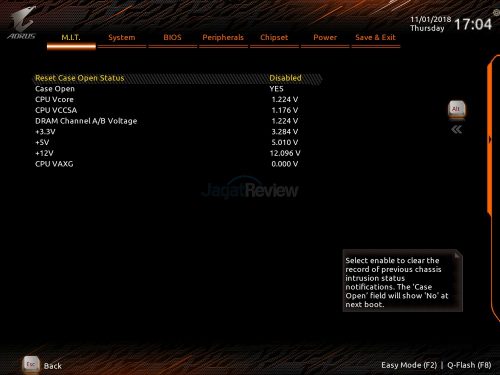Click the +3.3V label
The image size is (500, 375).
[45, 132]
